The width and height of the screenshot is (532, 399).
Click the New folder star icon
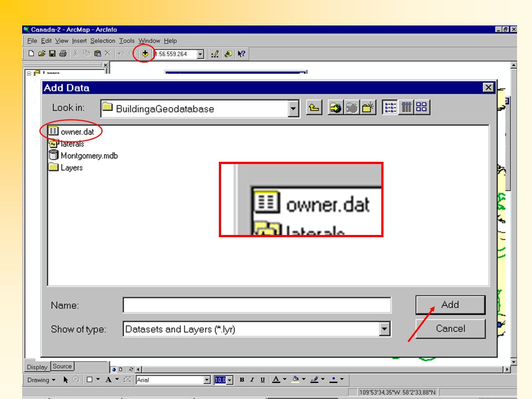coord(368,108)
